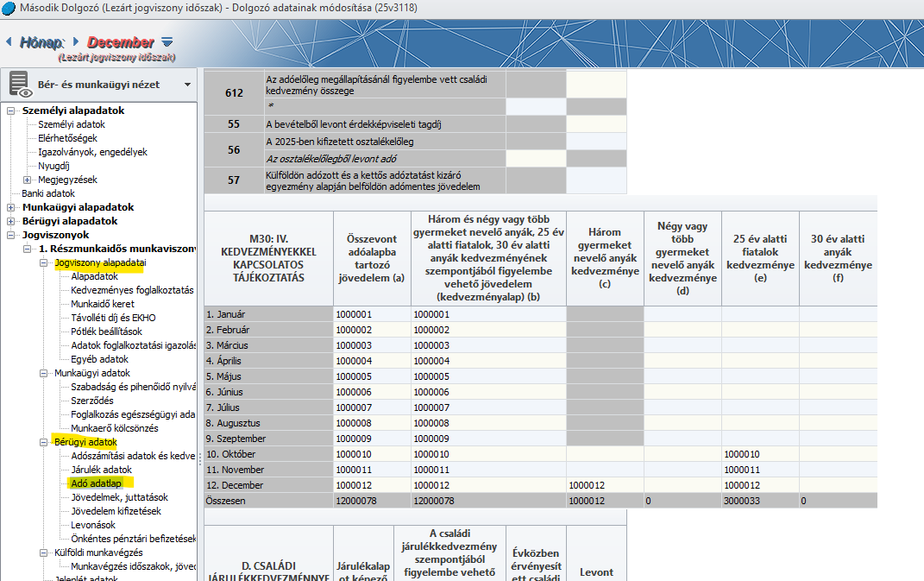Screen dimensions: 924x581
Task: Open Szabadság és pihenőidő nyilvántartás item
Action: pos(133,387)
